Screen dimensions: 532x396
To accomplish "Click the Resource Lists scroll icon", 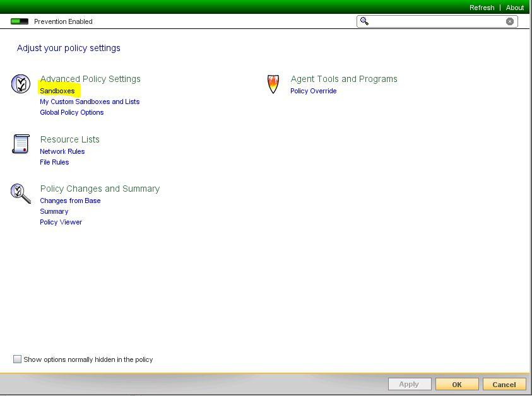I will 21,144.
